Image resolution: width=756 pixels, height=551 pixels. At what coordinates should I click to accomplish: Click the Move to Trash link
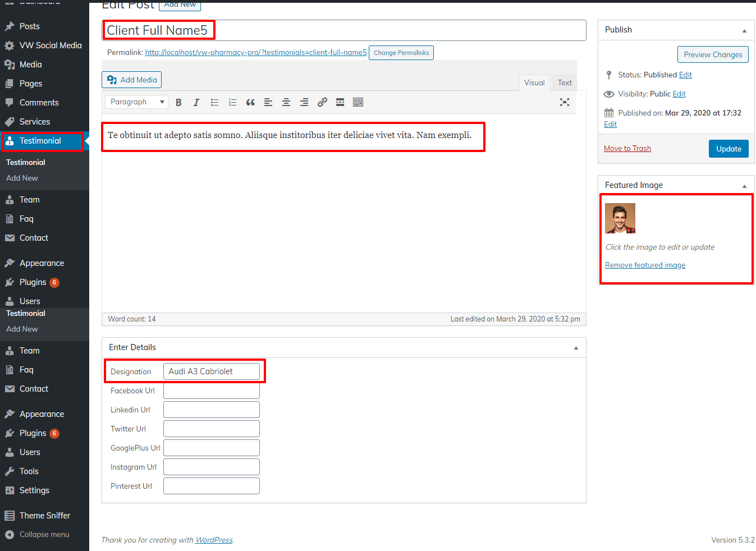[627, 149]
